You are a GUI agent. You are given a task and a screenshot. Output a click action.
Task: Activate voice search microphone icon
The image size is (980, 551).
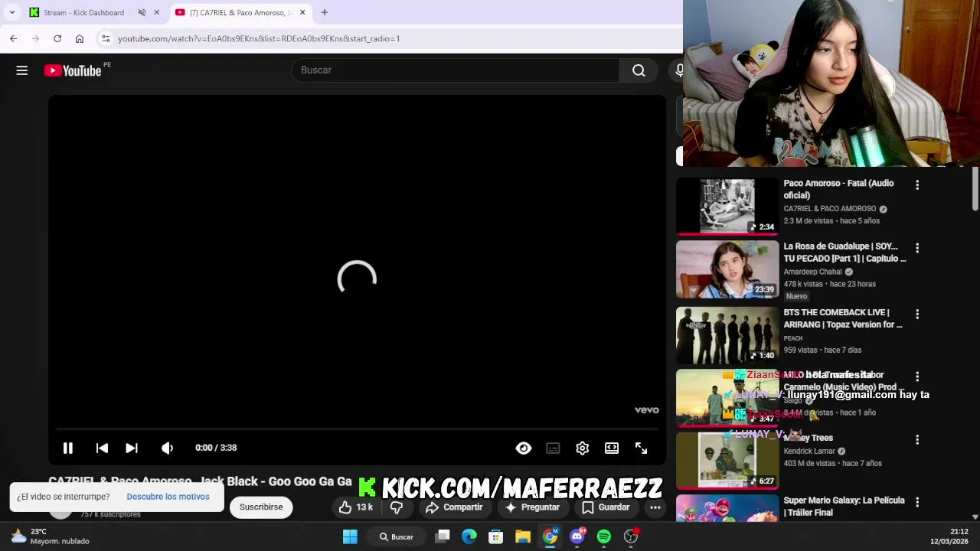679,70
